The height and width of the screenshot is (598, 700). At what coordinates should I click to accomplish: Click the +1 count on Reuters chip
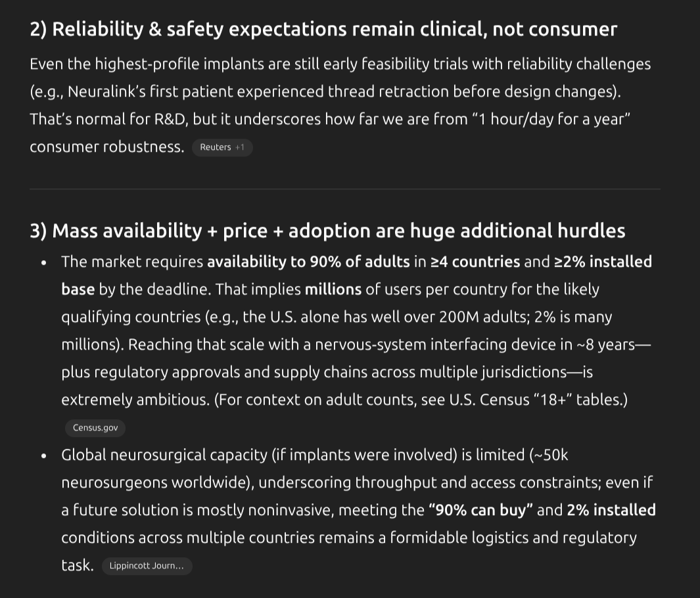(x=239, y=147)
